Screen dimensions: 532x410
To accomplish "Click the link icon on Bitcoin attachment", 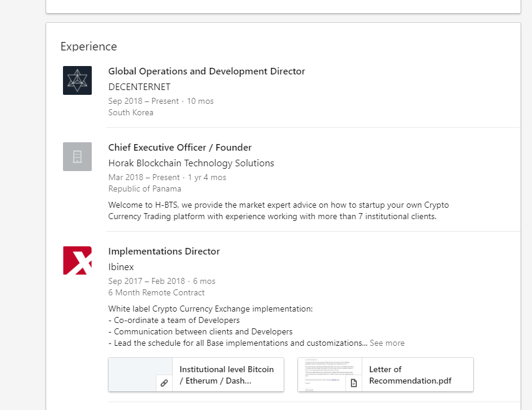I will 164,383.
